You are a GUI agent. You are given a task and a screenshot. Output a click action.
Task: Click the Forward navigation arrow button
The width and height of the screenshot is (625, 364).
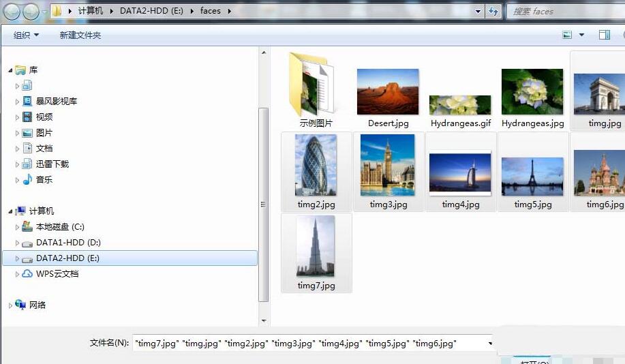[x=31, y=12]
